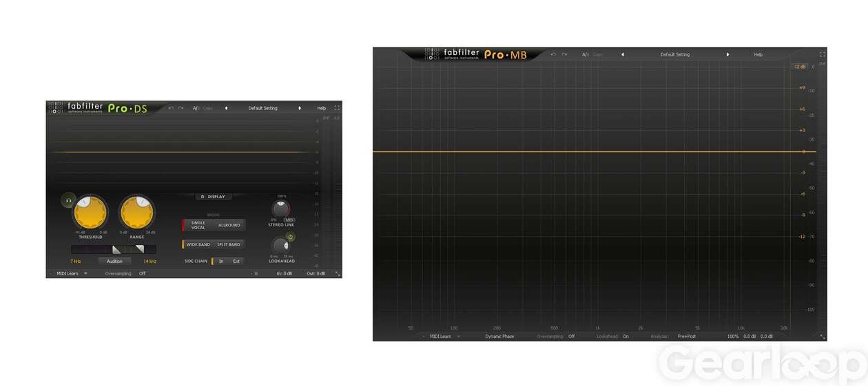Click the redo arrow in Pro-MB

coord(564,54)
